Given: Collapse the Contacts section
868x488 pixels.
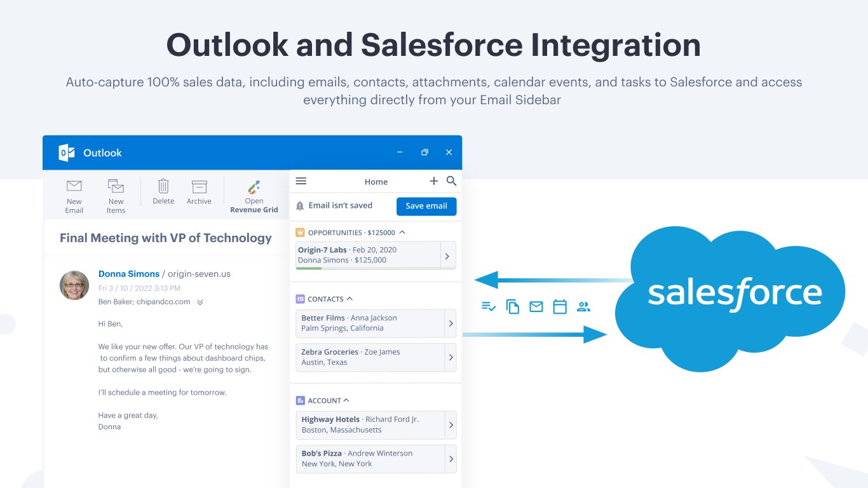Looking at the screenshot, I should pyautogui.click(x=349, y=299).
